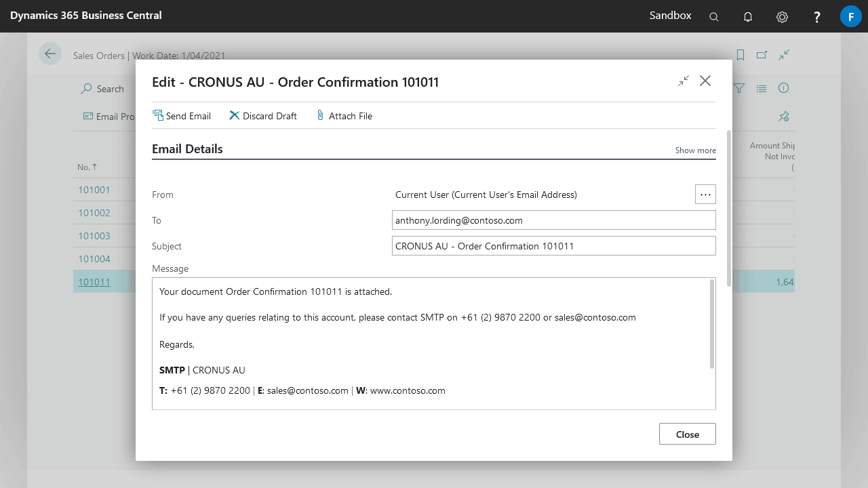Open the information icon beside list view
The width and height of the screenshot is (868, 488).
point(784,88)
